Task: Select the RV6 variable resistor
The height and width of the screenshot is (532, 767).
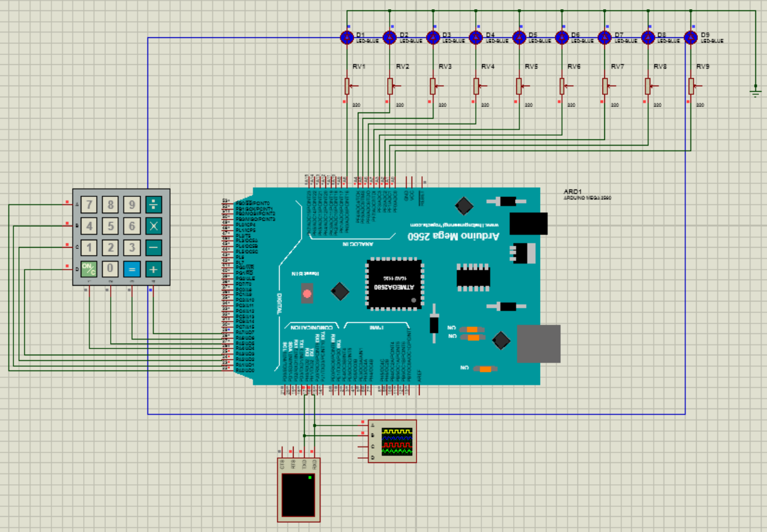Action: [563, 86]
